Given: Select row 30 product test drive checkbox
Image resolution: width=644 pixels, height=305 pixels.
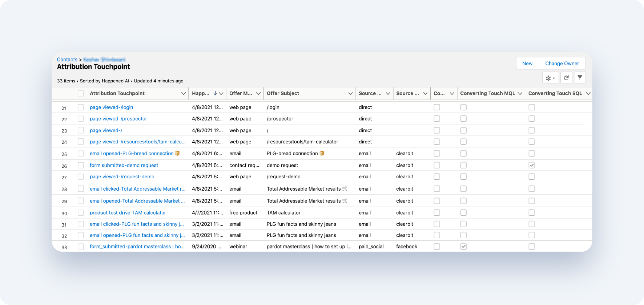Looking at the screenshot, I should pos(81,213).
